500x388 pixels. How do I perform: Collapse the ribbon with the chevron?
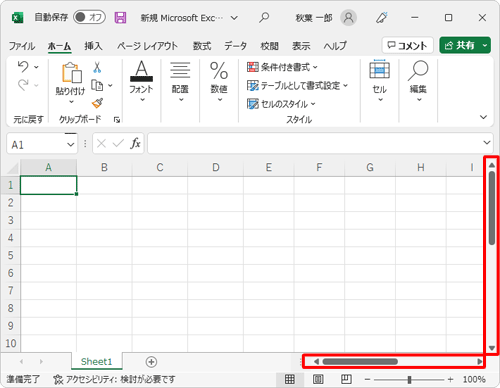point(483,117)
